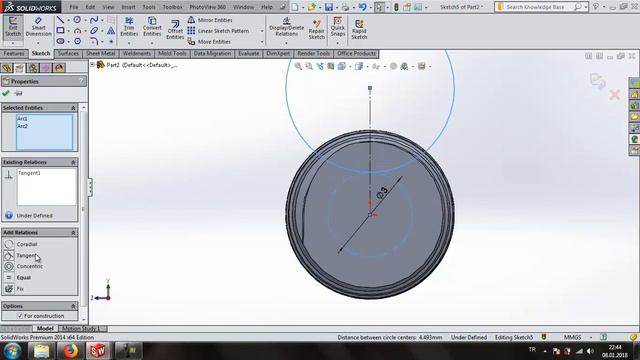
Task: Expand the Part2 tree node
Action: pos(92,65)
